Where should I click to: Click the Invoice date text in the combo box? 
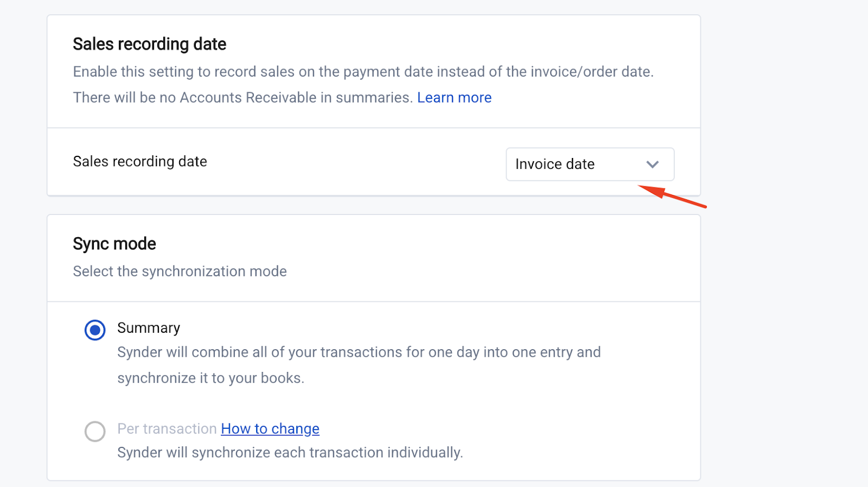point(555,164)
